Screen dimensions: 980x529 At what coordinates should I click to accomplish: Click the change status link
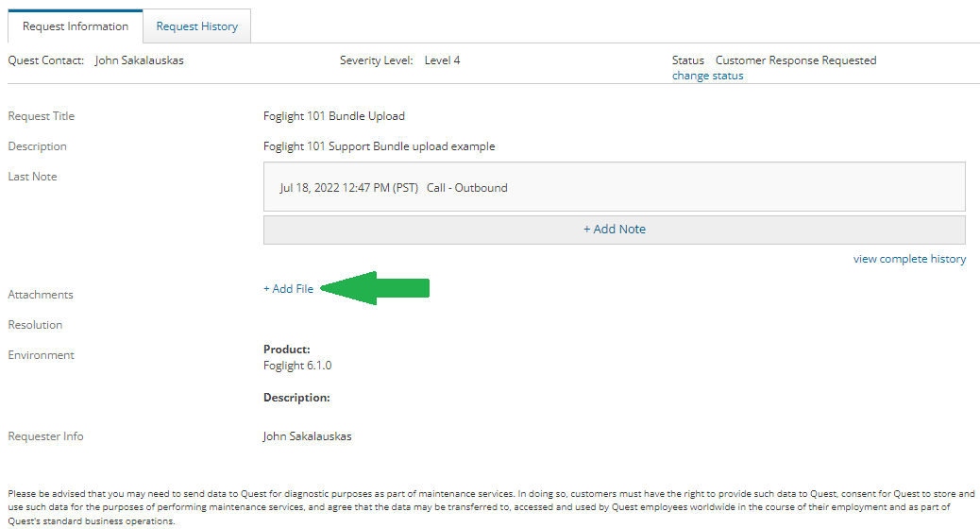707,76
